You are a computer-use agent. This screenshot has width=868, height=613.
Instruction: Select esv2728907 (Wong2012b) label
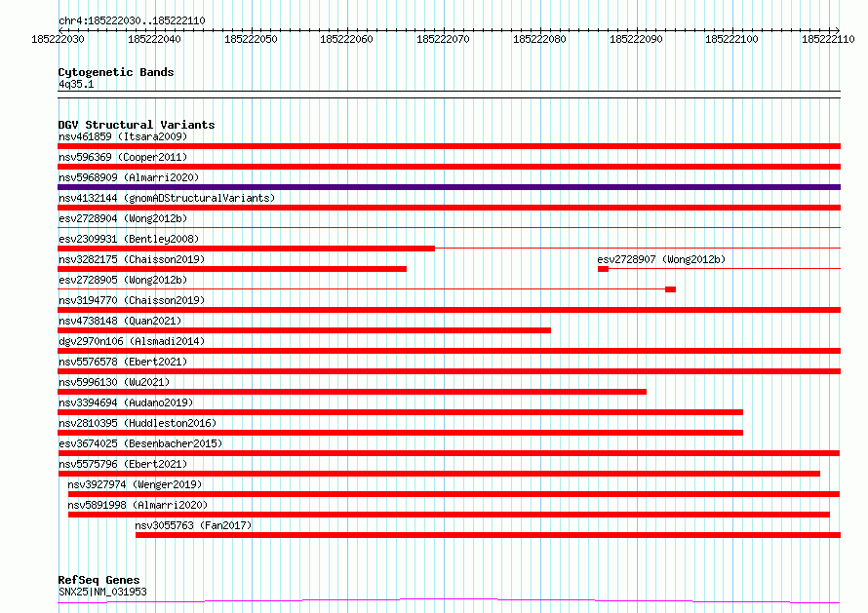click(x=661, y=259)
